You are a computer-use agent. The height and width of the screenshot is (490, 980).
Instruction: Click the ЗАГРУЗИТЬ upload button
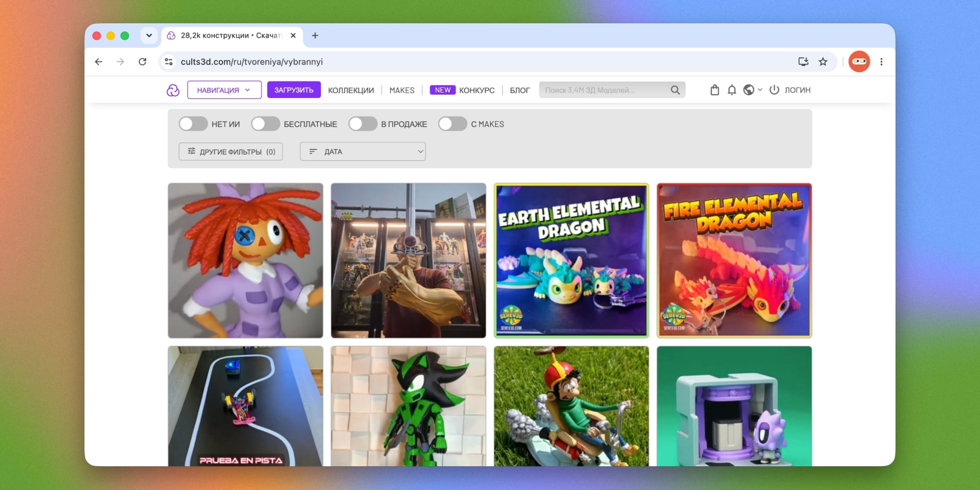[294, 90]
